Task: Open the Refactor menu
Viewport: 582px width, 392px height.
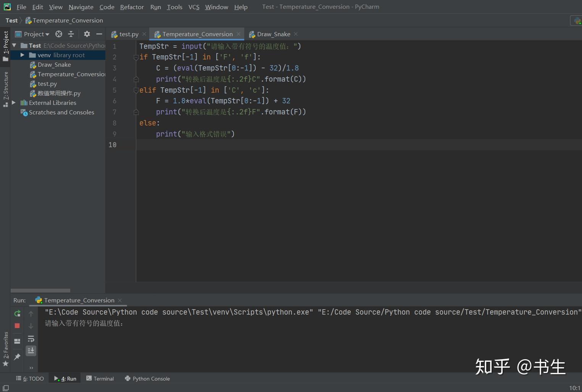Action: pyautogui.click(x=132, y=7)
